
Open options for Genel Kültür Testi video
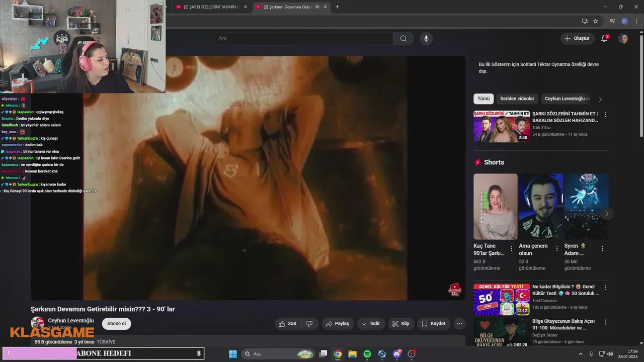(606, 288)
